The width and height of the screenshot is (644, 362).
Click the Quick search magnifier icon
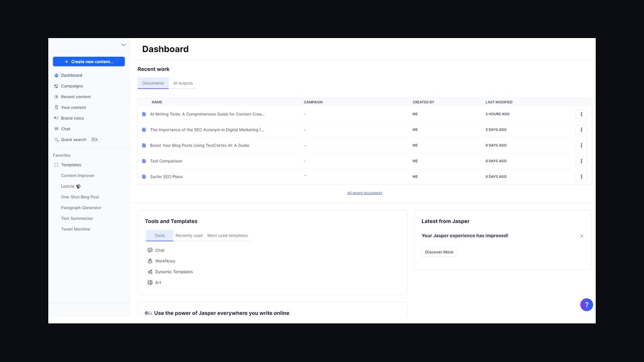click(56, 140)
